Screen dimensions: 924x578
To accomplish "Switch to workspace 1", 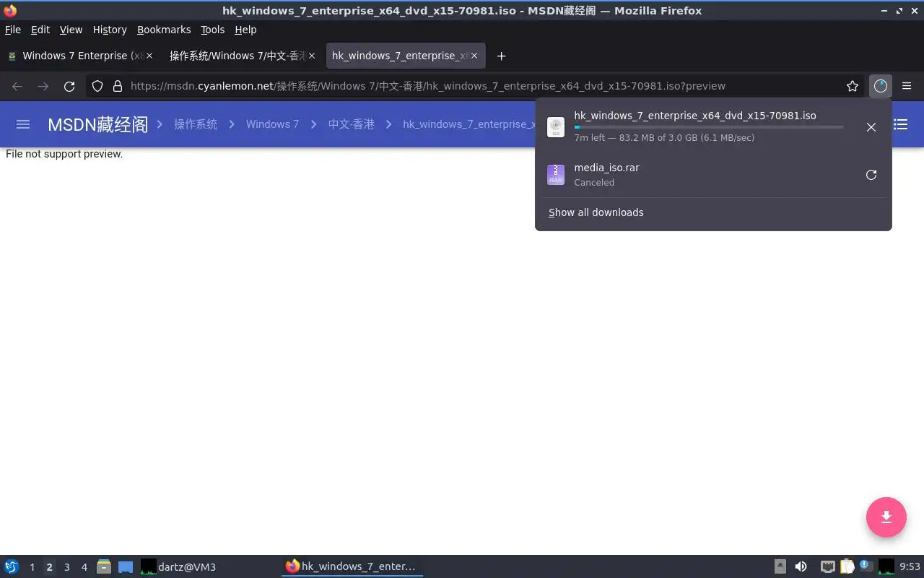I will click(32, 567).
